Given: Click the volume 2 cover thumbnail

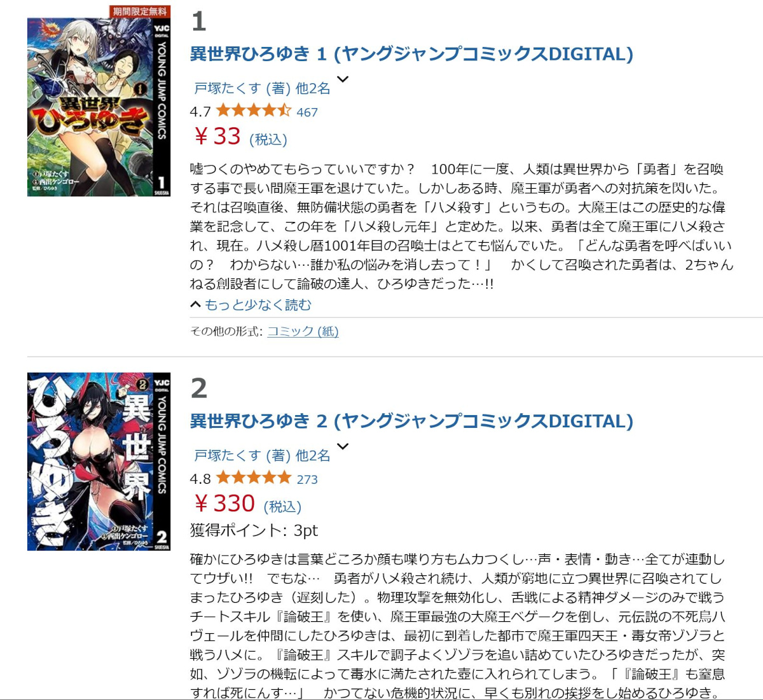Looking at the screenshot, I should point(99,462).
